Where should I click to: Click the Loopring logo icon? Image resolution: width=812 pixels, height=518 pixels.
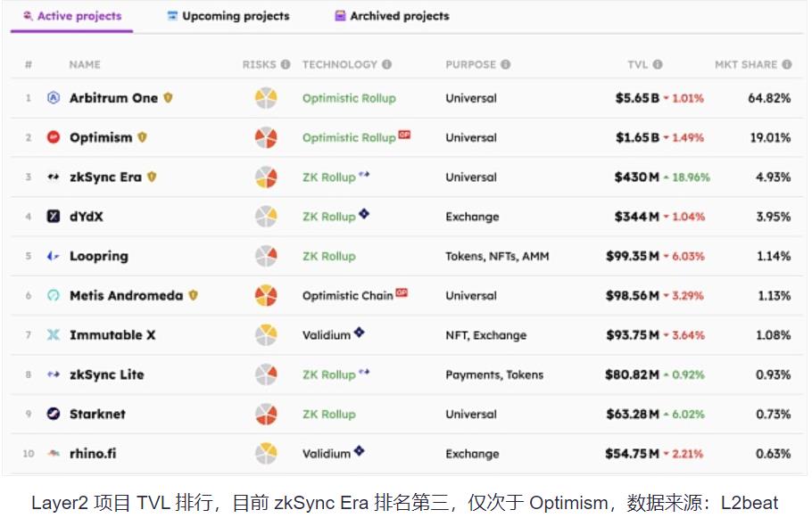click(54, 256)
